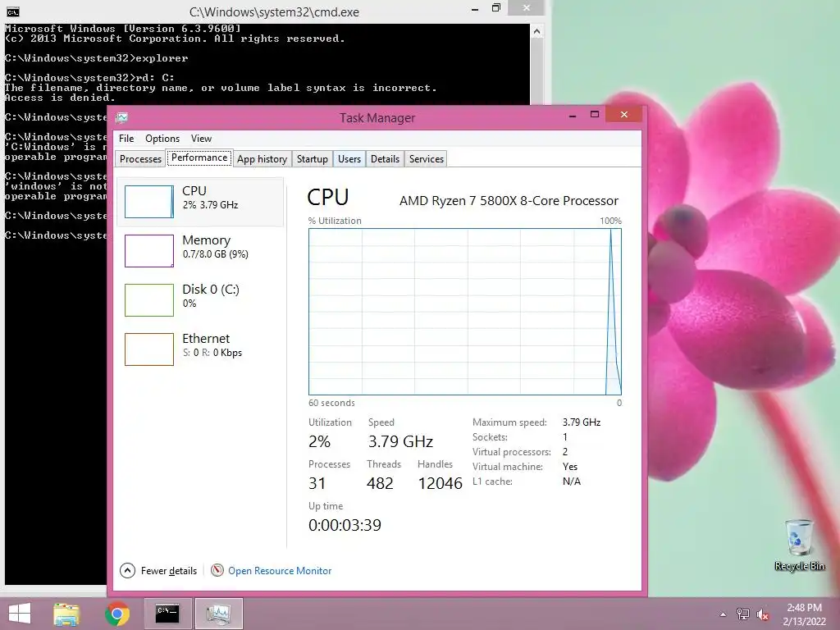The image size is (840, 630).
Task: Click the CPU utilization graph
Action: coord(465,312)
